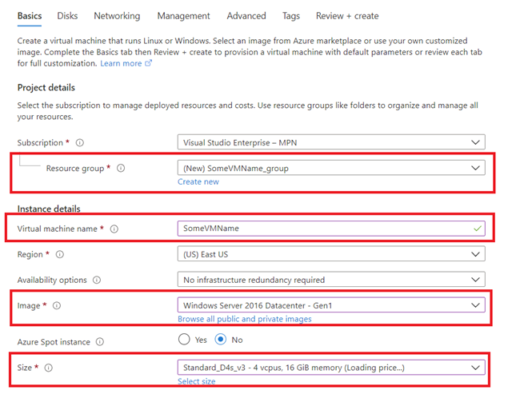
Task: Click Create new resource group link
Action: pyautogui.click(x=198, y=181)
